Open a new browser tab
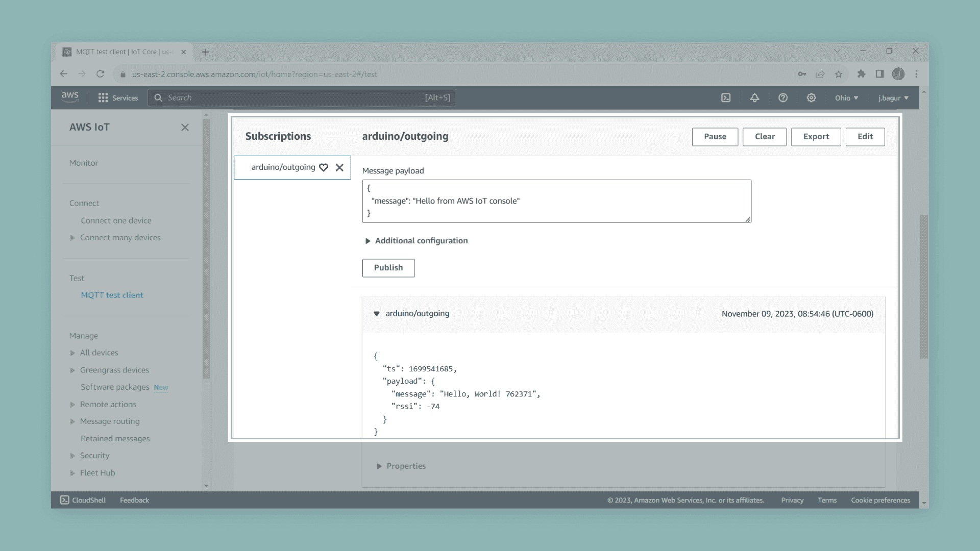Viewport: 980px width, 551px height. coord(205,52)
